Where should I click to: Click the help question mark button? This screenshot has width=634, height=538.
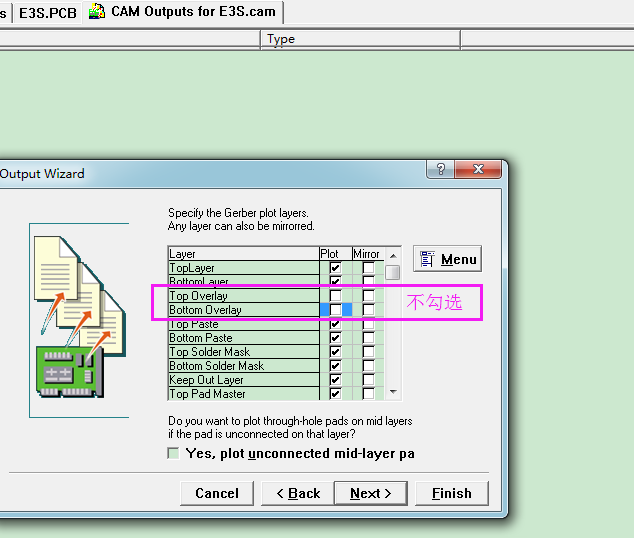click(x=442, y=170)
